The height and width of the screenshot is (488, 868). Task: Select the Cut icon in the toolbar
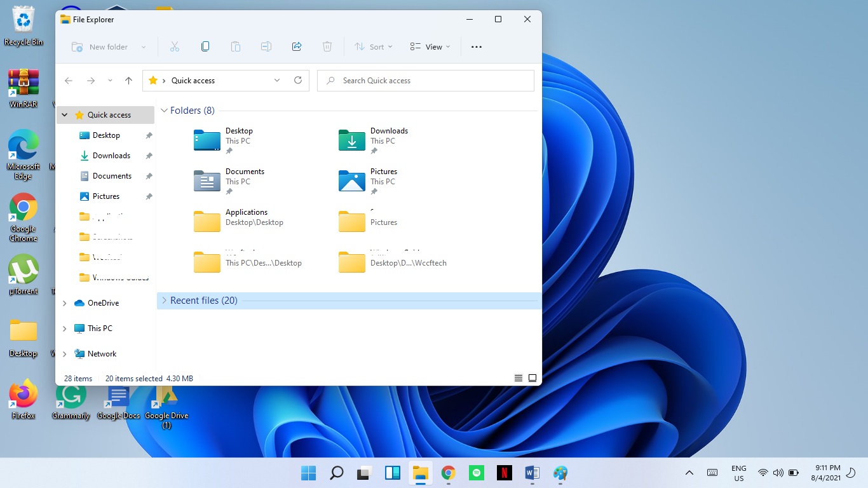coord(175,46)
